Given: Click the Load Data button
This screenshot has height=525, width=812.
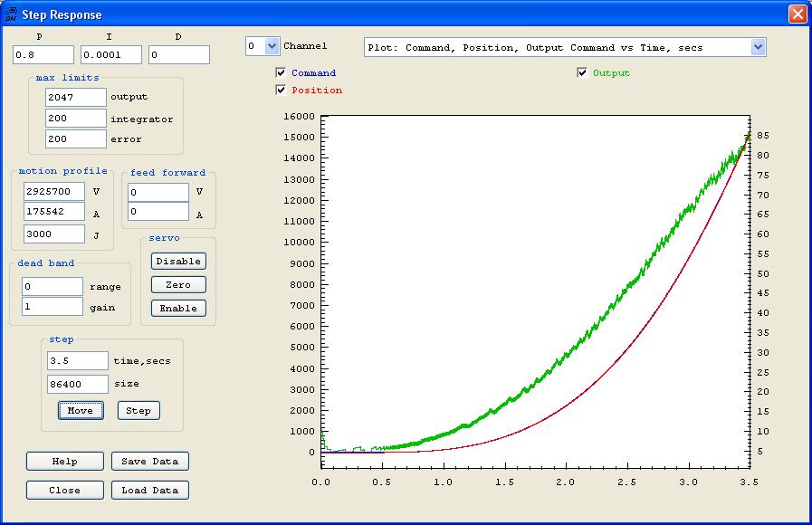Looking at the screenshot, I should point(151,491).
